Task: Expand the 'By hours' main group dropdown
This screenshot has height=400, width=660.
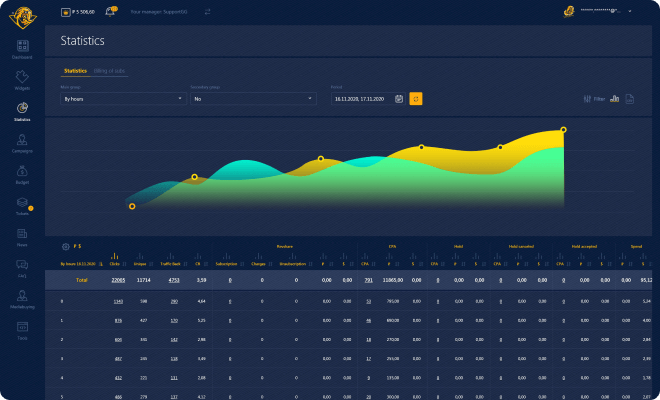Action: point(122,99)
